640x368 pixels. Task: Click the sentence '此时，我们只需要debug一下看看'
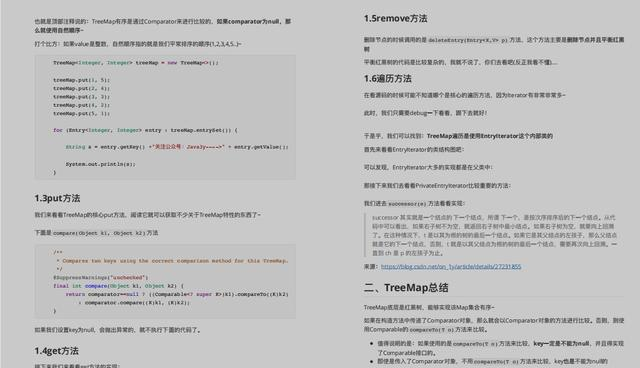tap(425, 113)
